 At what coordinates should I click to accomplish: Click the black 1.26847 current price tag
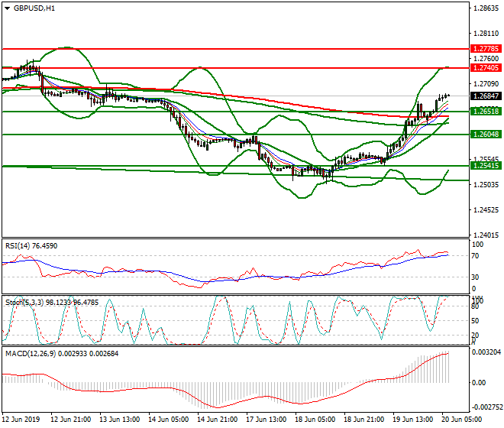tap(485, 96)
